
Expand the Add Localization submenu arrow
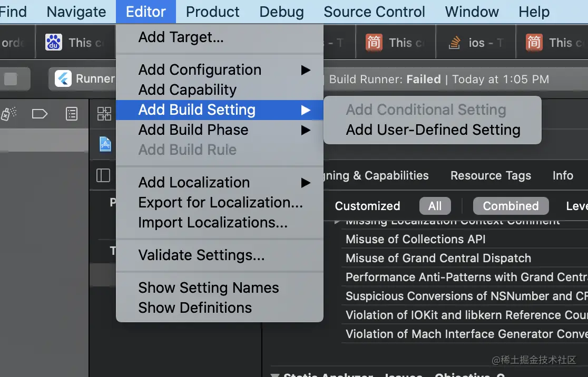pyautogui.click(x=306, y=183)
